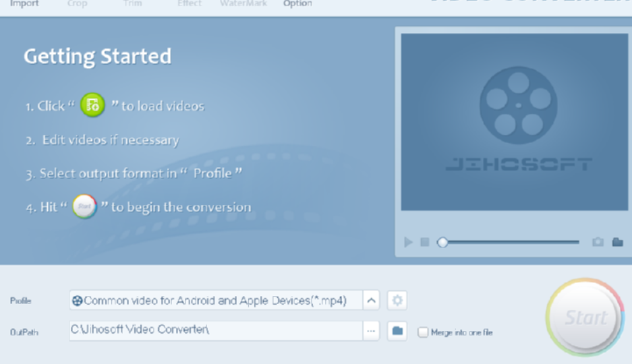This screenshot has height=364, width=632.
Task: Open the output folder icon
Action: (x=397, y=331)
